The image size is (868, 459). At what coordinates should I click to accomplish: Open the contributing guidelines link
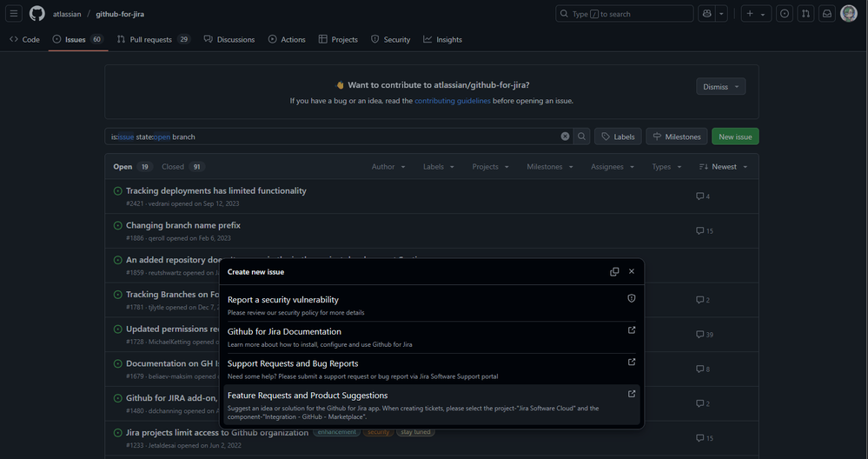(x=453, y=101)
